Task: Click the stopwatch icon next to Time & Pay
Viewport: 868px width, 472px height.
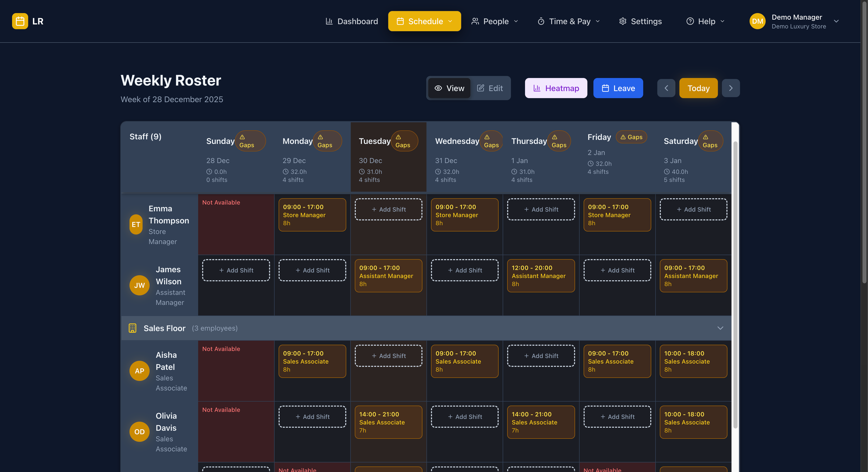Action: pos(541,21)
